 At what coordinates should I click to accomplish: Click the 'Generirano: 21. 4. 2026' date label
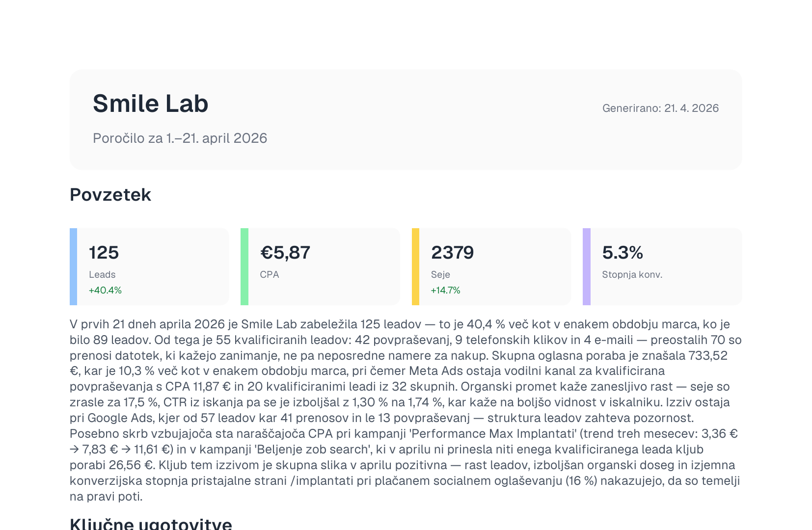pos(660,108)
